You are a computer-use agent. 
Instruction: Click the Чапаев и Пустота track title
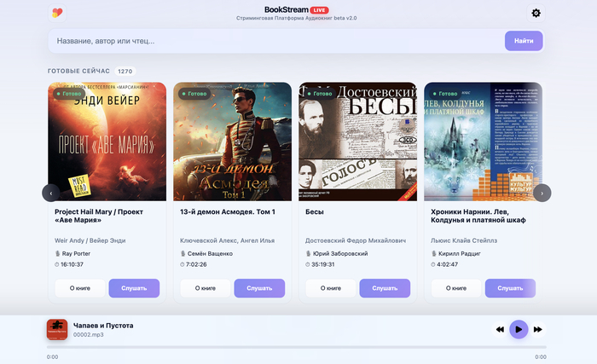(103, 326)
